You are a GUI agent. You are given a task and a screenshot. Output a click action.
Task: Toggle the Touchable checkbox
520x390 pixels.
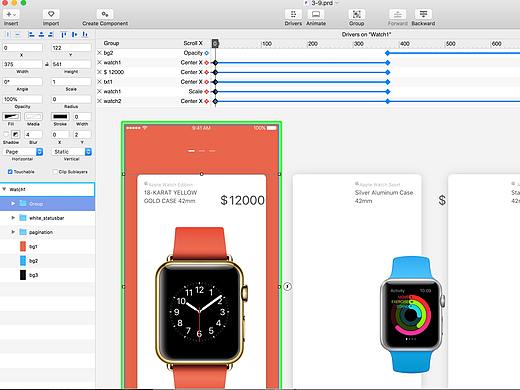10,172
